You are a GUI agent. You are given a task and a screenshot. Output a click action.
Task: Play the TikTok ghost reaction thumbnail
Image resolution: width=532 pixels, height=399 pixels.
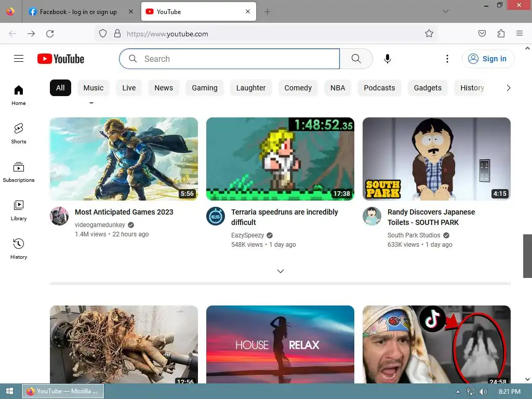[436, 344]
